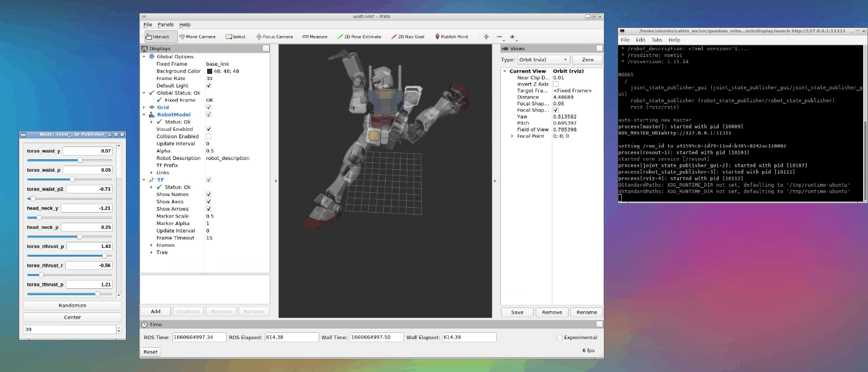Undock the Views panel float button
This screenshot has height=372, width=868.
[599, 48]
